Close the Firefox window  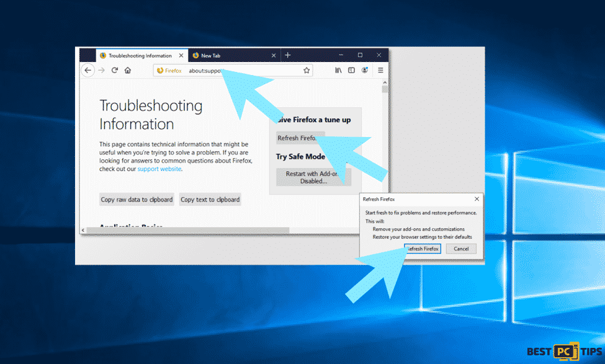(379, 55)
